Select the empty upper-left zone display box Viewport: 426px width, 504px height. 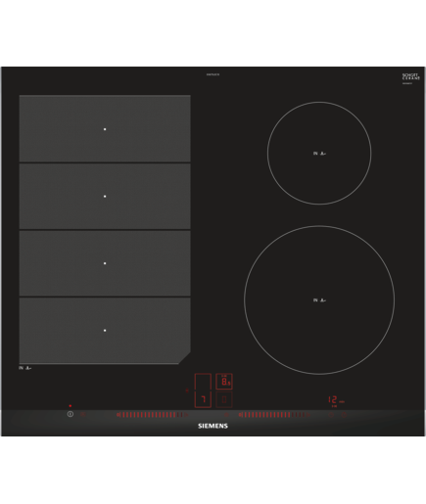203,382
